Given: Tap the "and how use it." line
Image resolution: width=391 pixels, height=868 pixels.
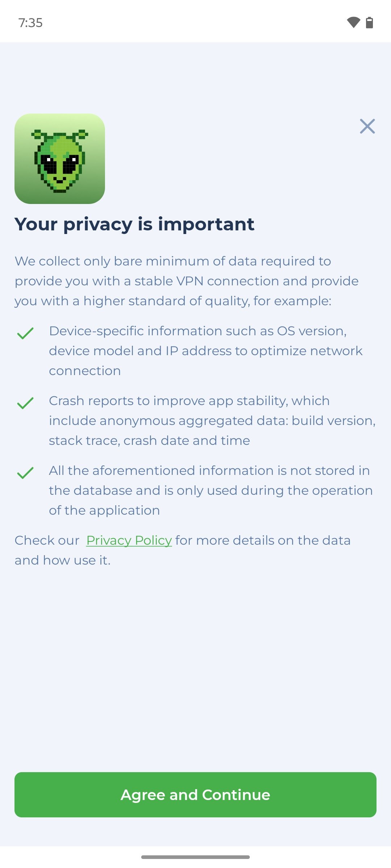Looking at the screenshot, I should coord(63,560).
